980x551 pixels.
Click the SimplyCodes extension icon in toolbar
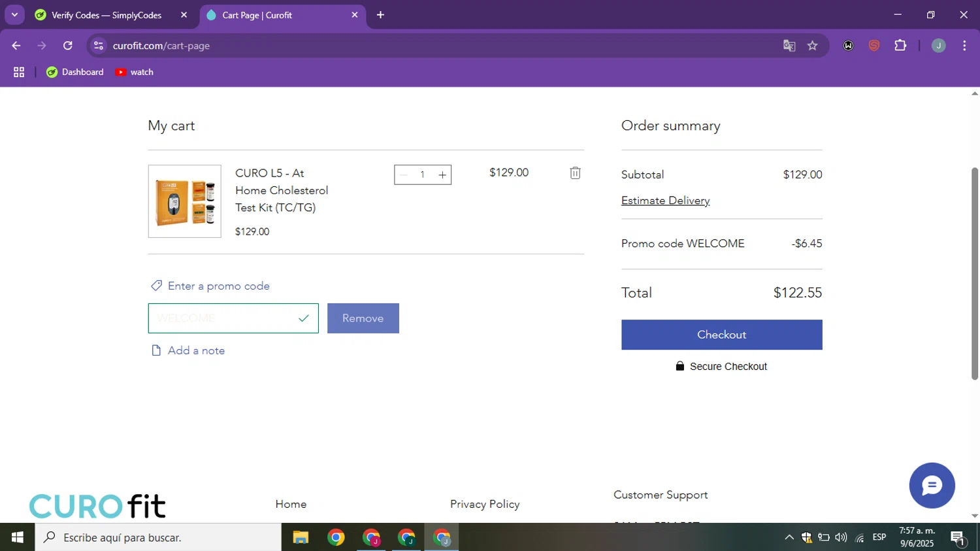(x=874, y=46)
